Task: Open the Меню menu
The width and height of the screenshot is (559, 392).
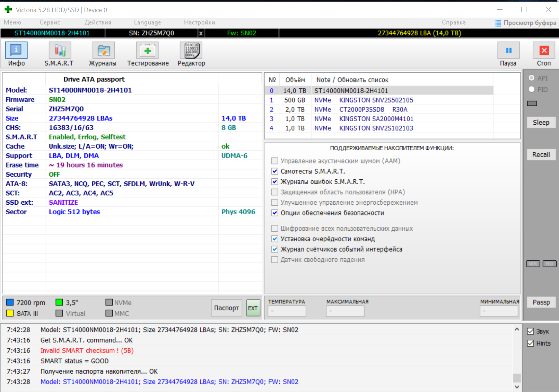Action: pyautogui.click(x=12, y=22)
